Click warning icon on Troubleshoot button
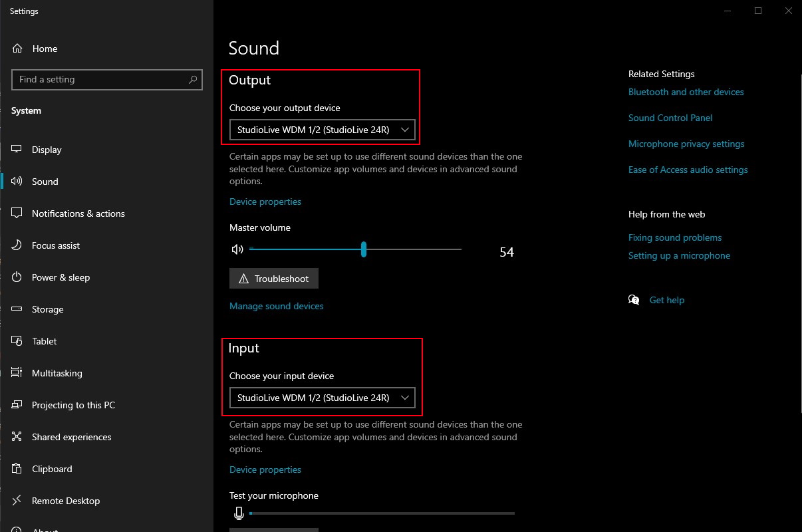 click(x=243, y=279)
